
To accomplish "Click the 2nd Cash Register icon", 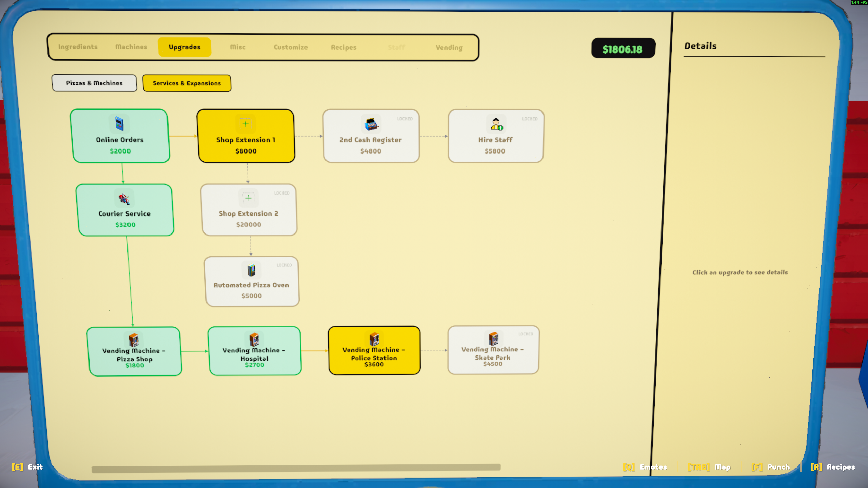I will point(371,124).
